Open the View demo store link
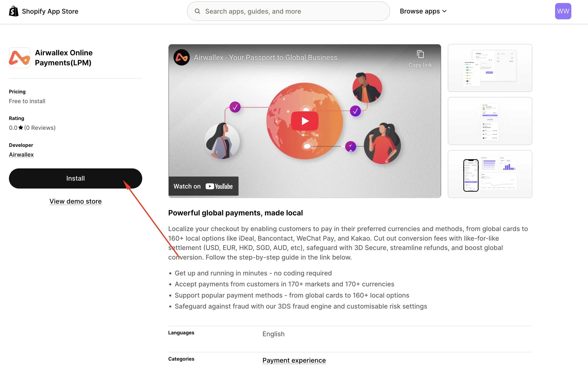Viewport: 588px width, 384px height. [x=75, y=201]
